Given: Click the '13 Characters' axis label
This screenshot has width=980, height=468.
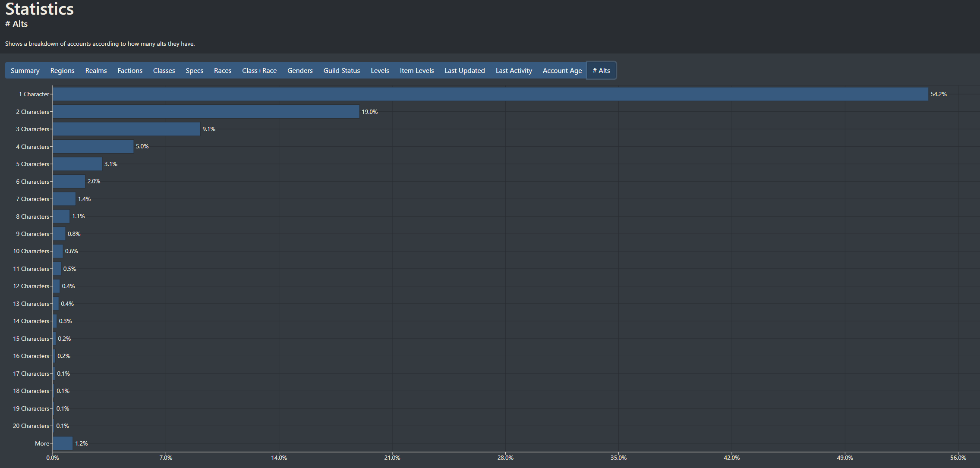Looking at the screenshot, I should pyautogui.click(x=31, y=304).
